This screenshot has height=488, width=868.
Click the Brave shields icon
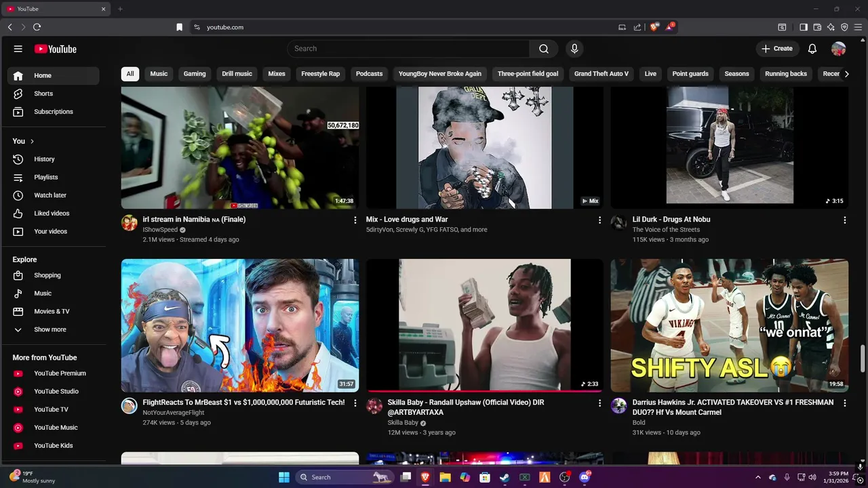click(654, 27)
